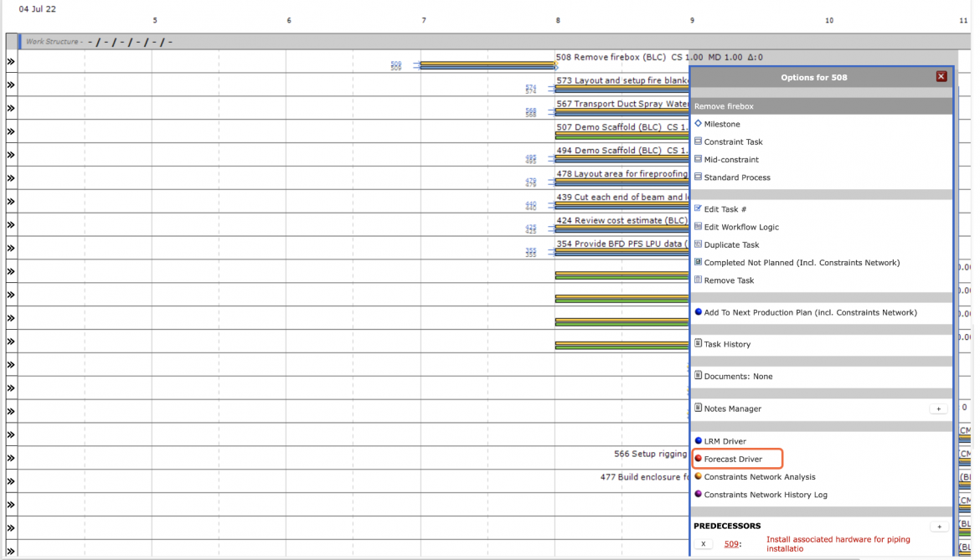The height and width of the screenshot is (560, 980).
Task: Click day 7 on timeline header
Action: coord(424,21)
